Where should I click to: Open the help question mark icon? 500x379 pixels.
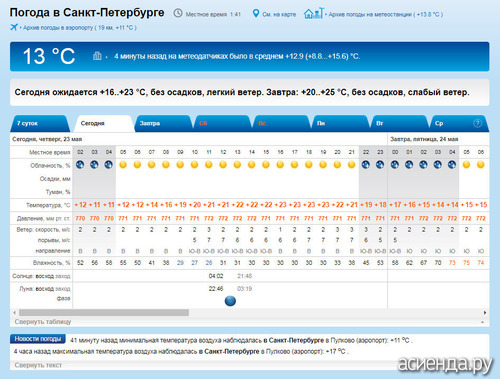click(477, 123)
